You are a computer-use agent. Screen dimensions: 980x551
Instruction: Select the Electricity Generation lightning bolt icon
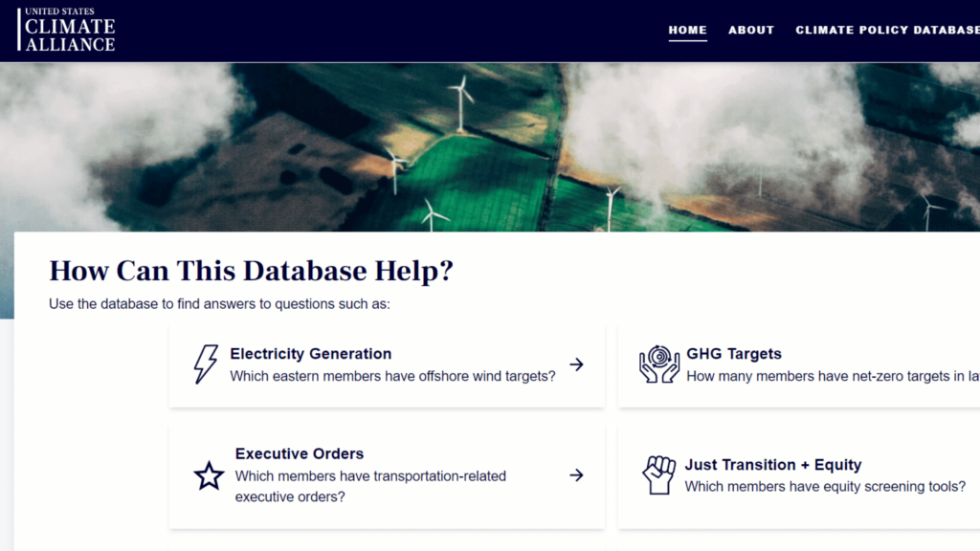point(205,364)
